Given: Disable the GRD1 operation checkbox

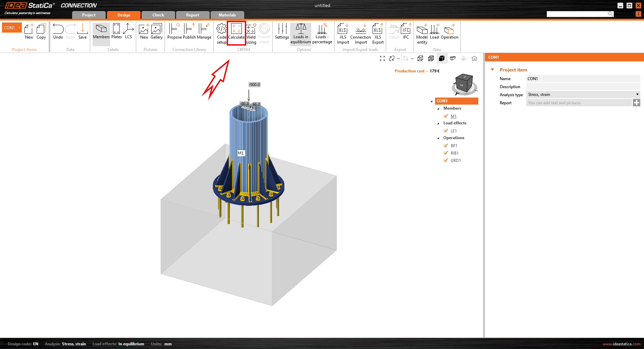Looking at the screenshot, I should pos(446,160).
